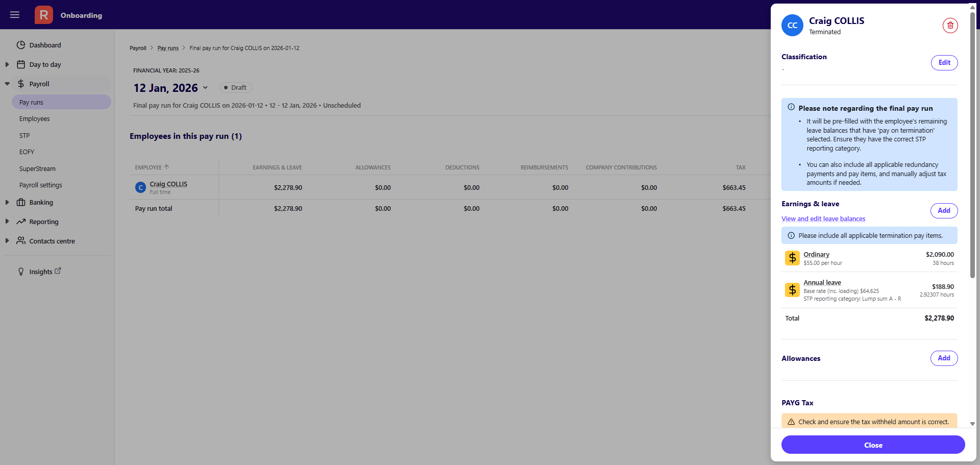Select Pay runs in the sidebar
Viewport: 980px width, 465px height.
tap(61, 102)
